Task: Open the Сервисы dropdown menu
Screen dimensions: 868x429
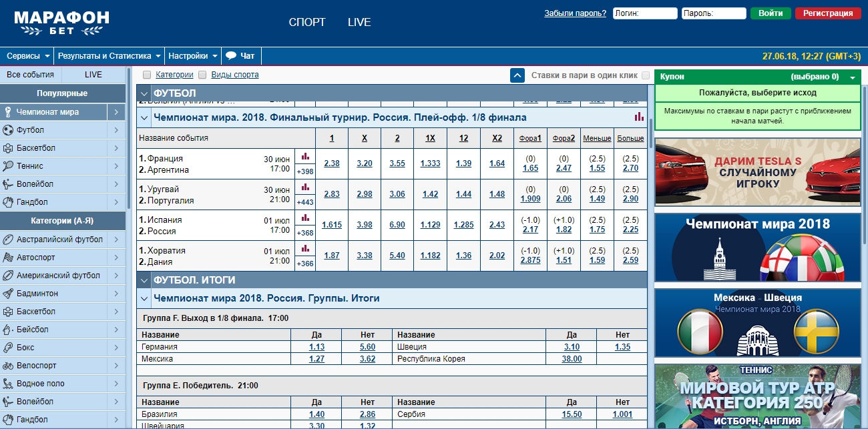Action: [28, 56]
